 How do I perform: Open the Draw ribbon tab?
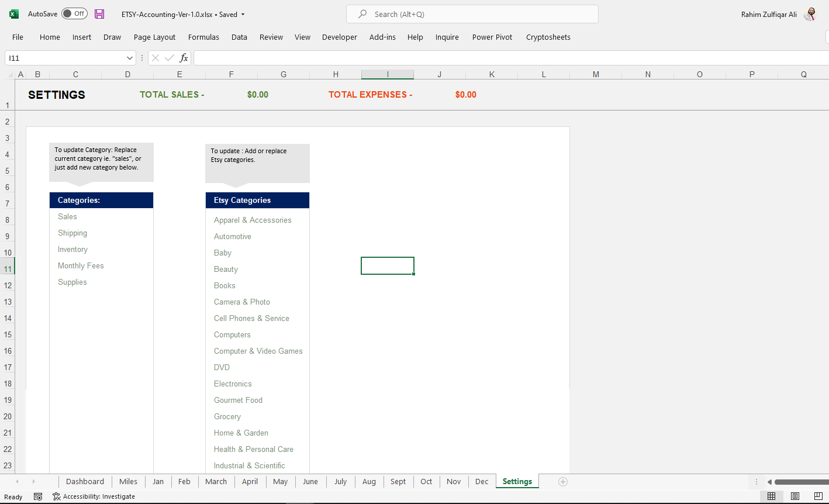[x=112, y=37]
